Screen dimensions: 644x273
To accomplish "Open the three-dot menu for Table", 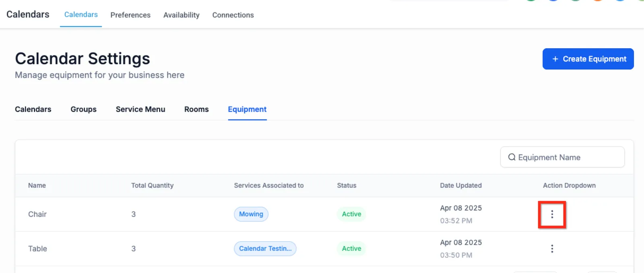I will pyautogui.click(x=552, y=249).
